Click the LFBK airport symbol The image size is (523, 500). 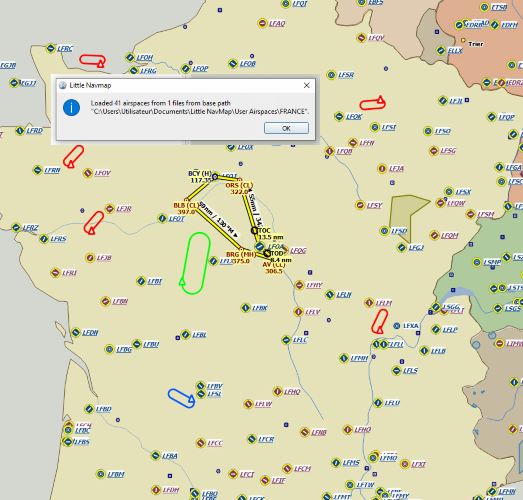tap(245, 308)
